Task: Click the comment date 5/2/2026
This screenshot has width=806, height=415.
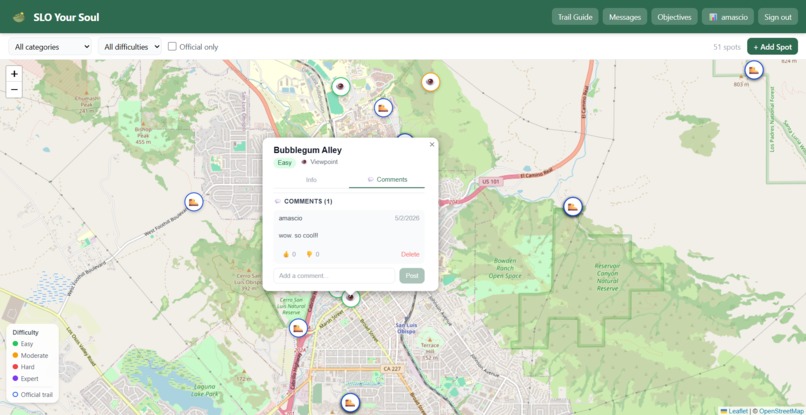Action: coord(407,218)
